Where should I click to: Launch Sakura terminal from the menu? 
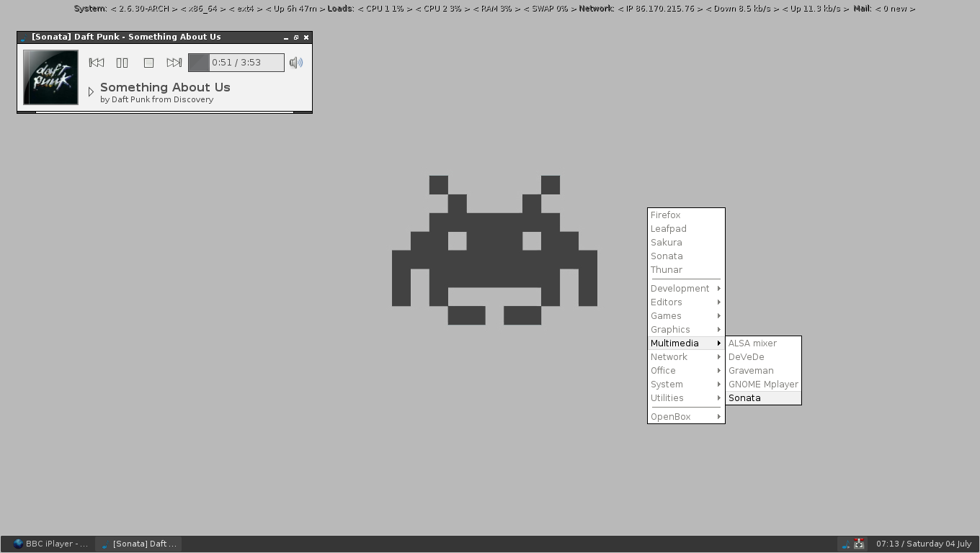[x=667, y=243]
